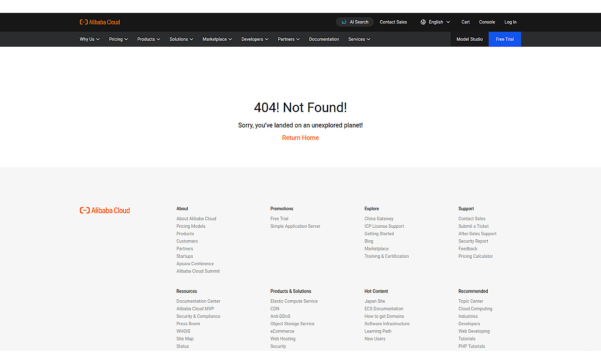Click the Free Trial blue button
This screenshot has width=601, height=364.
[505, 39]
